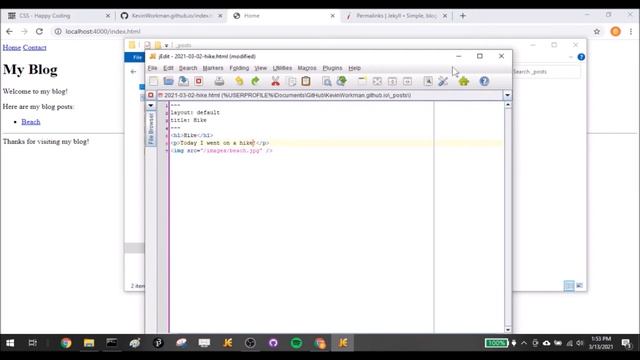Image resolution: width=640 pixels, height=360 pixels.
Task: Click the scroll-down arrow on jEdit scrollbar
Action: click(x=508, y=330)
